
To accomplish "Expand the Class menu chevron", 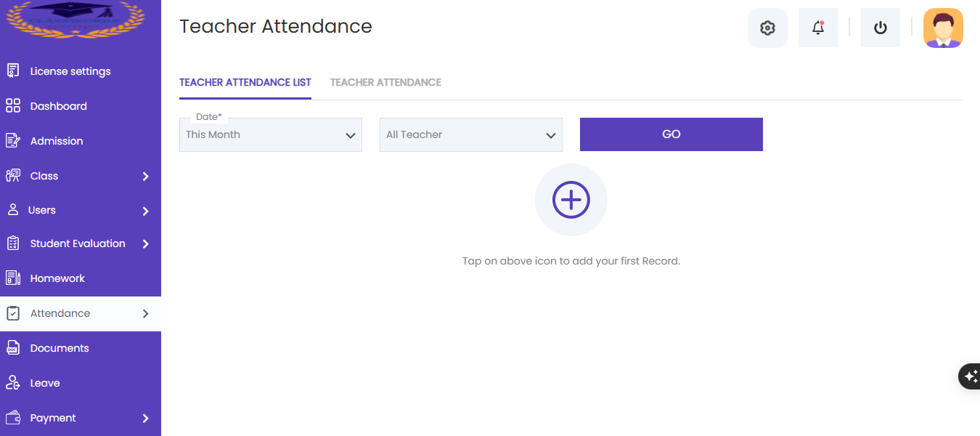I will [146, 177].
